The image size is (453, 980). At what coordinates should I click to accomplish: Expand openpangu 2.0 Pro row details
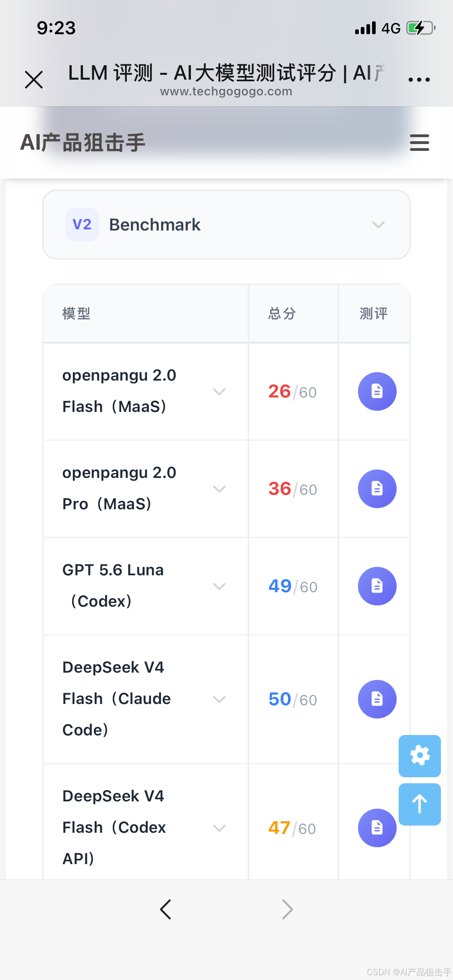point(219,489)
